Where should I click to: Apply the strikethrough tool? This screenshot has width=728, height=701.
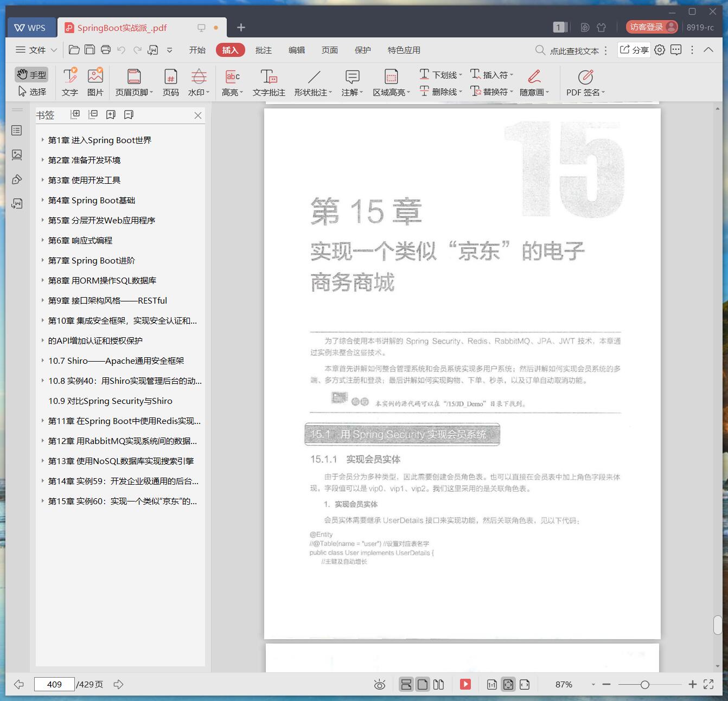pyautogui.click(x=440, y=92)
